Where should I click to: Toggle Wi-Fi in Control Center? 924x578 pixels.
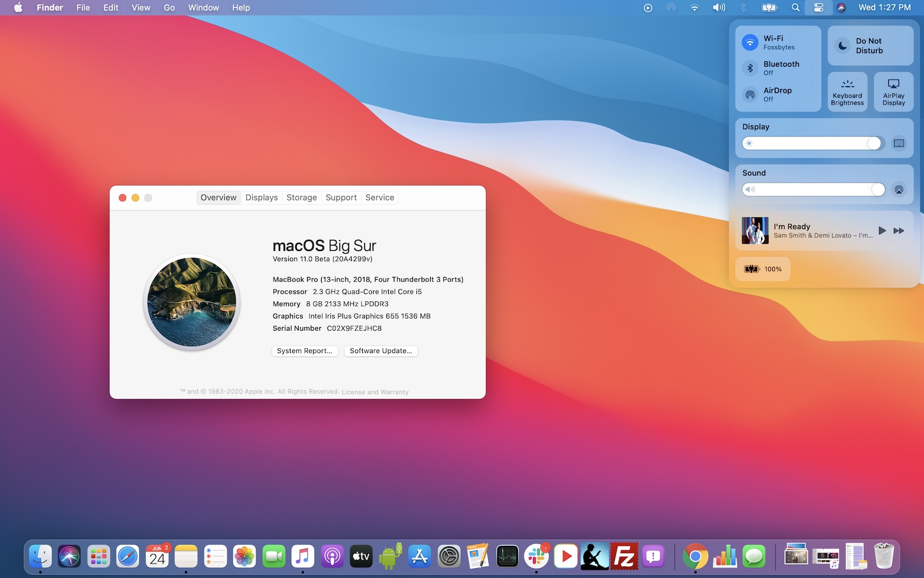point(750,42)
